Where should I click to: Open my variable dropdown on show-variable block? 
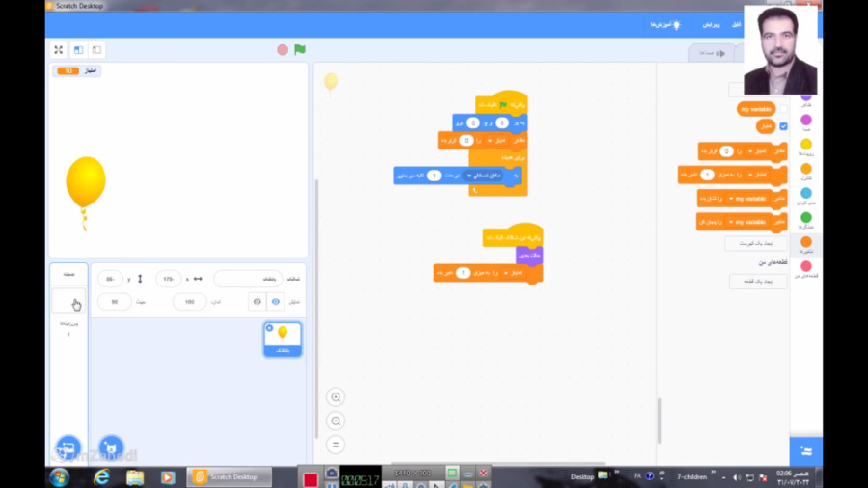[x=747, y=199]
